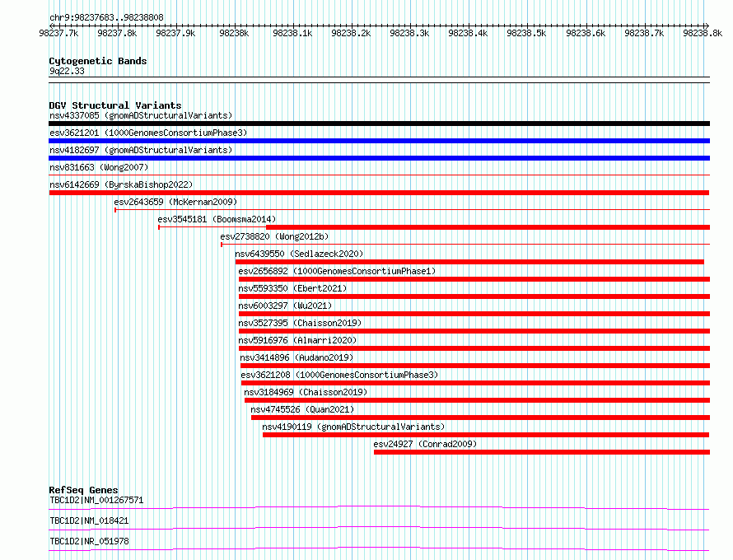733x560 pixels.
Task: Click the red nsv5916976 variant bar
Action: (x=474, y=348)
